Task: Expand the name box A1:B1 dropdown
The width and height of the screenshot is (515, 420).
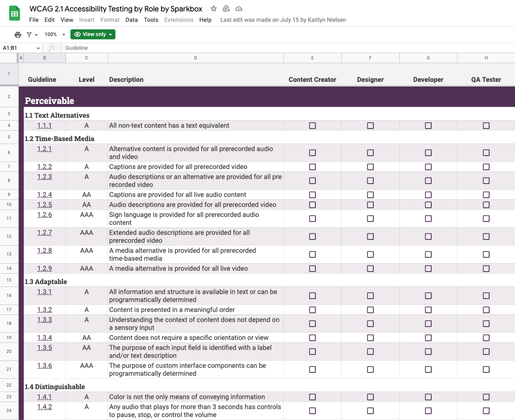Action: (x=38, y=48)
